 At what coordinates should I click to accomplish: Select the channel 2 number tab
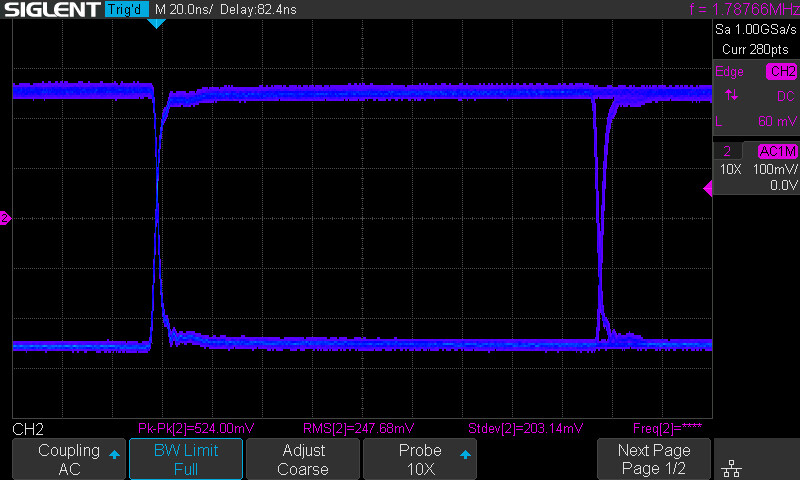[x=727, y=151]
